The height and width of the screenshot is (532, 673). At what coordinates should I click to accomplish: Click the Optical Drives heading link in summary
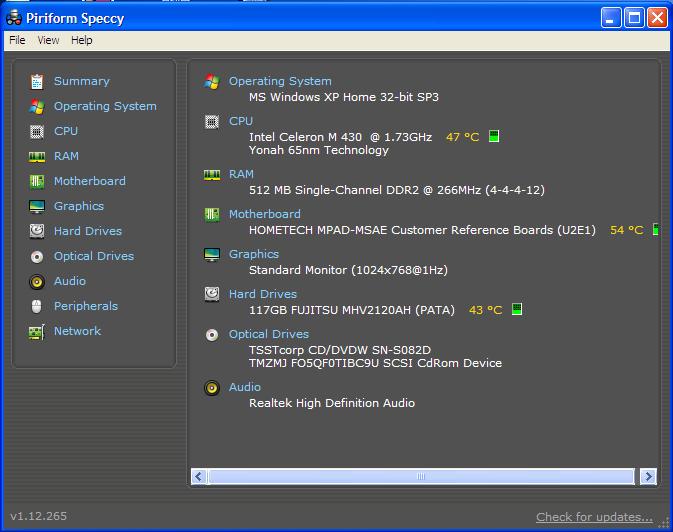click(269, 334)
